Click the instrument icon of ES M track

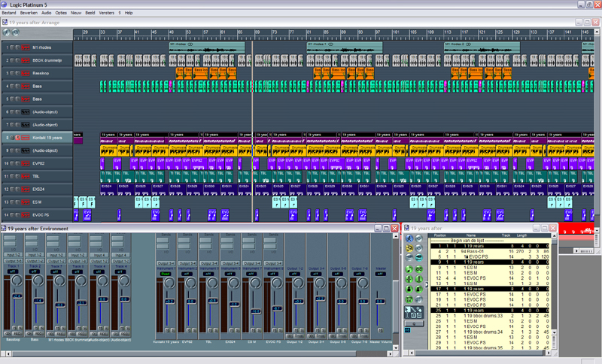coord(26,202)
